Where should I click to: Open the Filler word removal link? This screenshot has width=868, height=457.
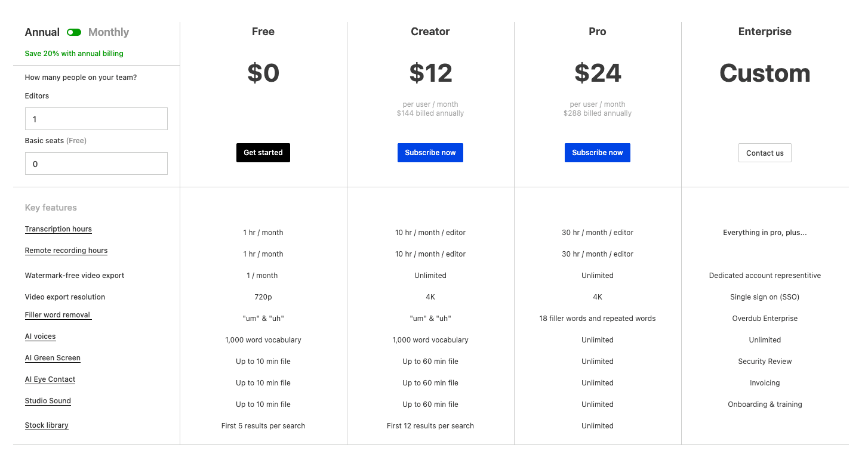[x=58, y=315]
